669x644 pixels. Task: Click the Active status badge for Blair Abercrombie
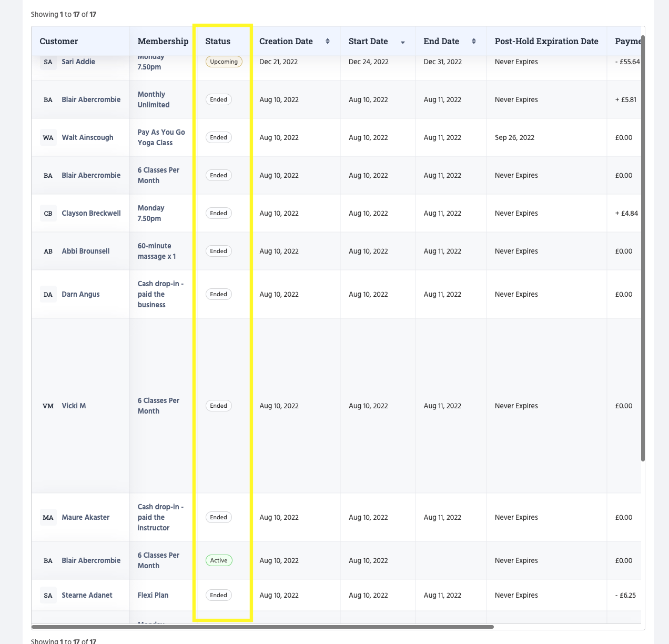pyautogui.click(x=219, y=560)
